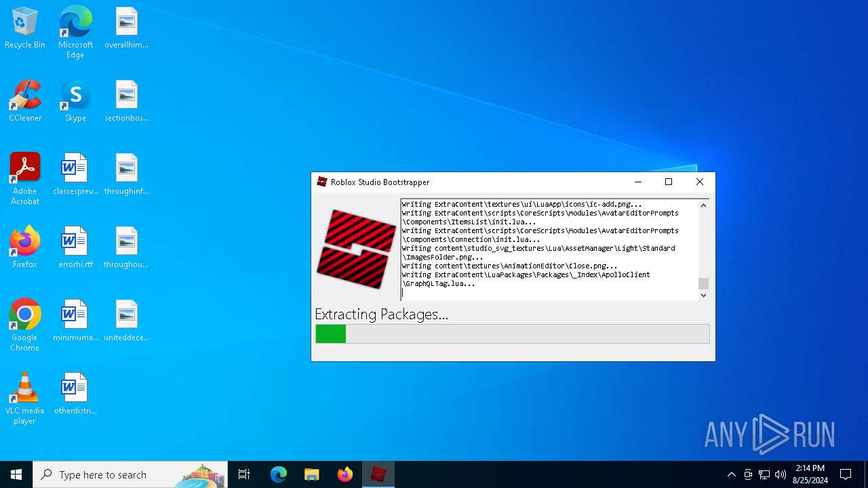The image size is (868, 488).
Task: Click the Extracting Packages progress bar
Action: pyautogui.click(x=513, y=333)
